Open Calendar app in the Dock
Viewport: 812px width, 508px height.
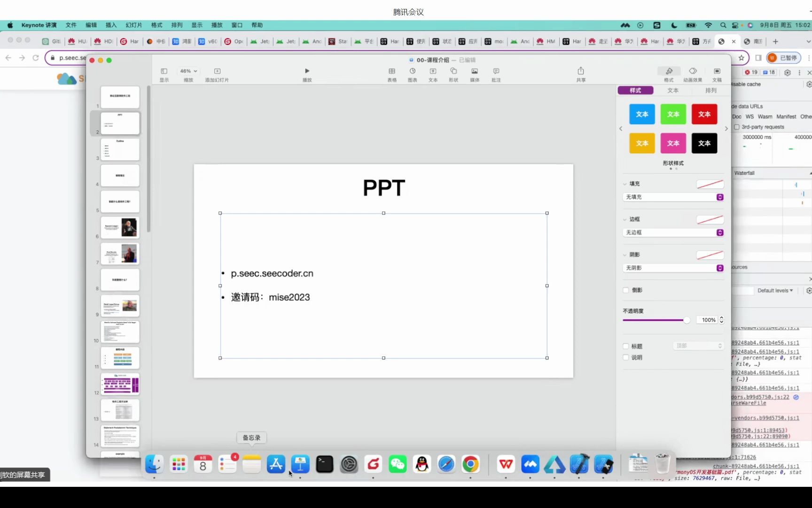click(203, 464)
